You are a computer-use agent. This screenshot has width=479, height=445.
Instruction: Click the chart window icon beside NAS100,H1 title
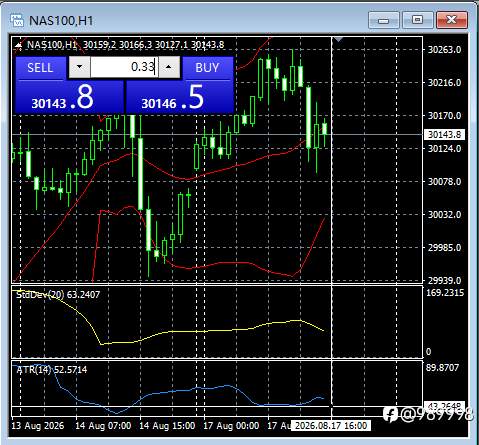[17, 21]
